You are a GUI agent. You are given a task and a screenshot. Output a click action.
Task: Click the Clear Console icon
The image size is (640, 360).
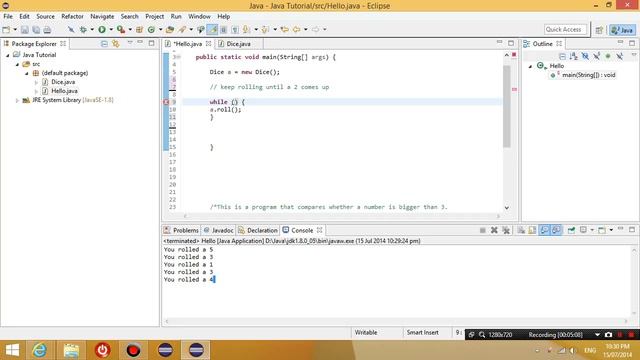pos(521,230)
